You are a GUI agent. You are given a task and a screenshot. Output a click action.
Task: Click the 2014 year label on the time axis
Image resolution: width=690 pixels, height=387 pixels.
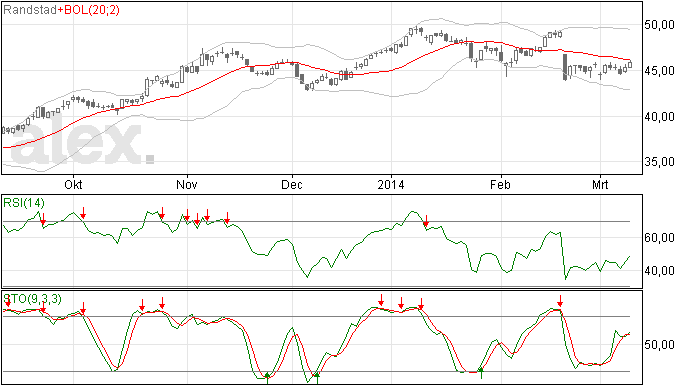click(x=391, y=184)
